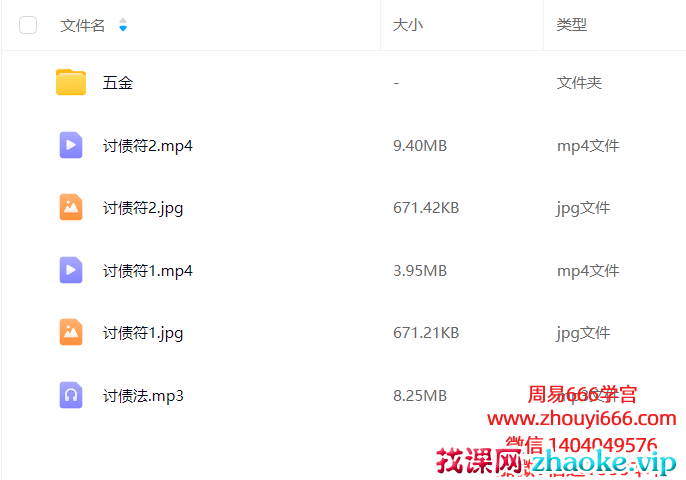Open the file named 讨债法.mp3
Screen dimensions: 686x480
(143, 396)
